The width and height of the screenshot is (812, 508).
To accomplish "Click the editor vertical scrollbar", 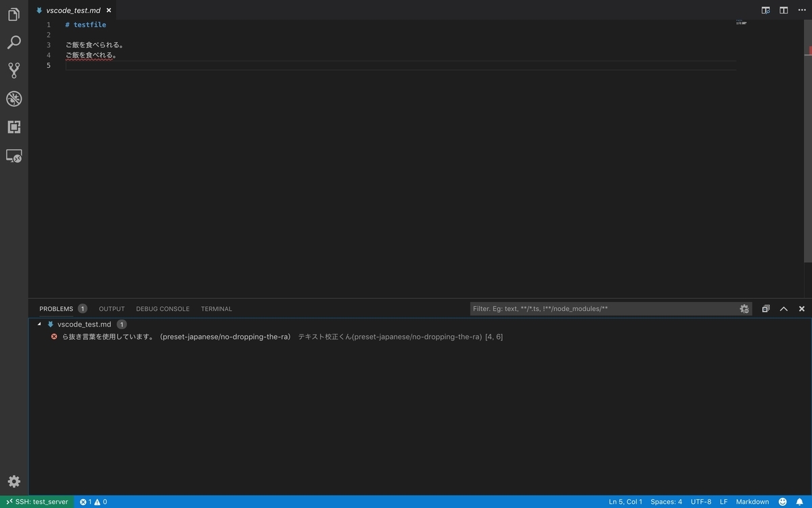I will pyautogui.click(x=808, y=141).
